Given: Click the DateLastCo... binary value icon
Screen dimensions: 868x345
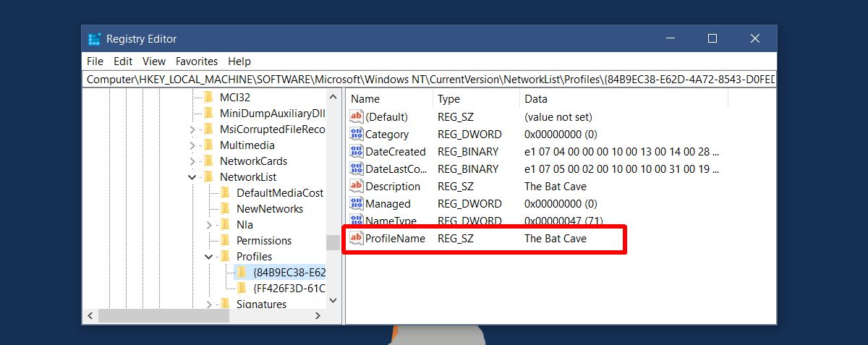Looking at the screenshot, I should point(356,169).
